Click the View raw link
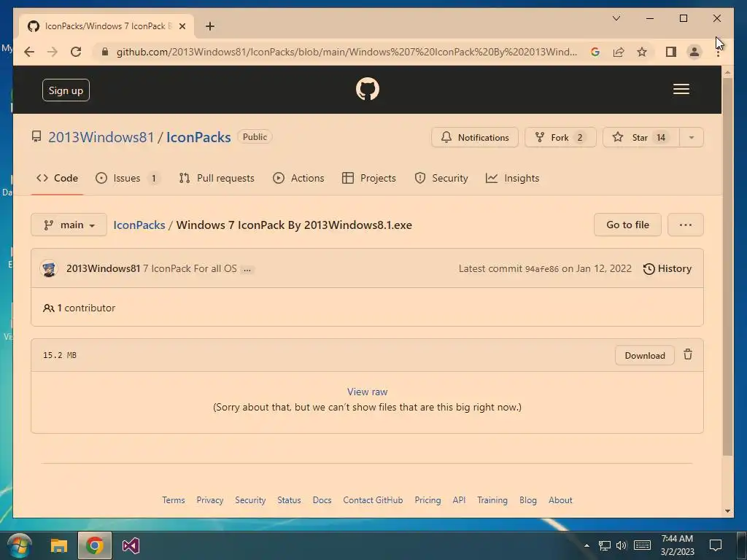747x560 pixels. pyautogui.click(x=368, y=392)
